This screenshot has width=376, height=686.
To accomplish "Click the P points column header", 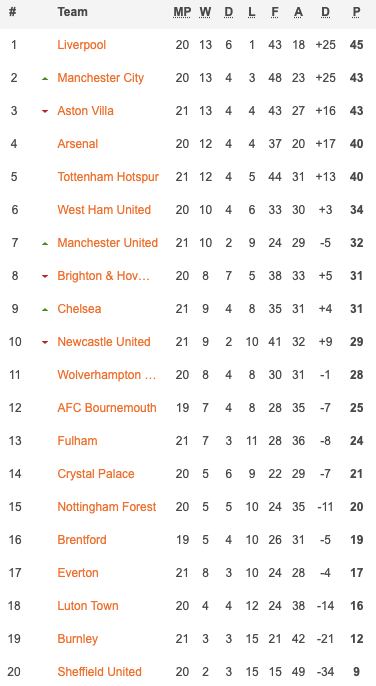I will (x=356, y=12).
